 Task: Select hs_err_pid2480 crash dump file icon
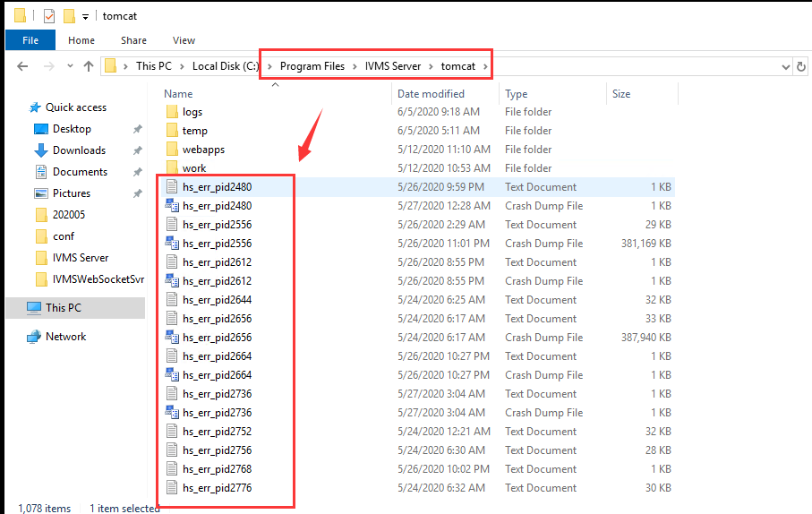(172, 206)
